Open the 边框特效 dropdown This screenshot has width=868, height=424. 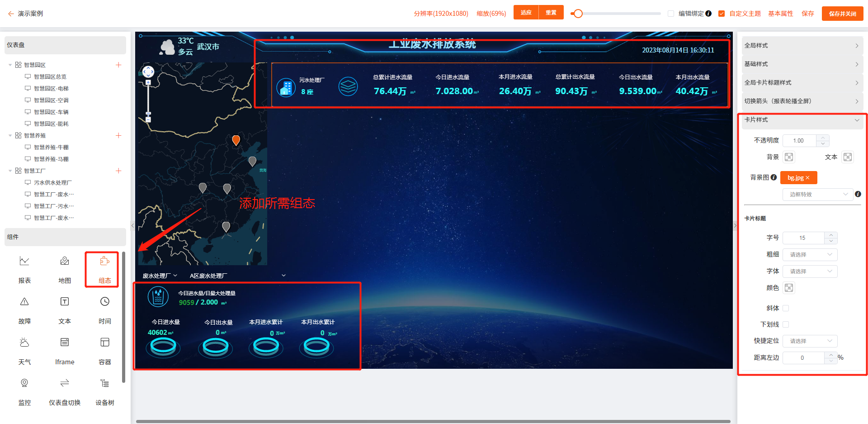point(818,194)
